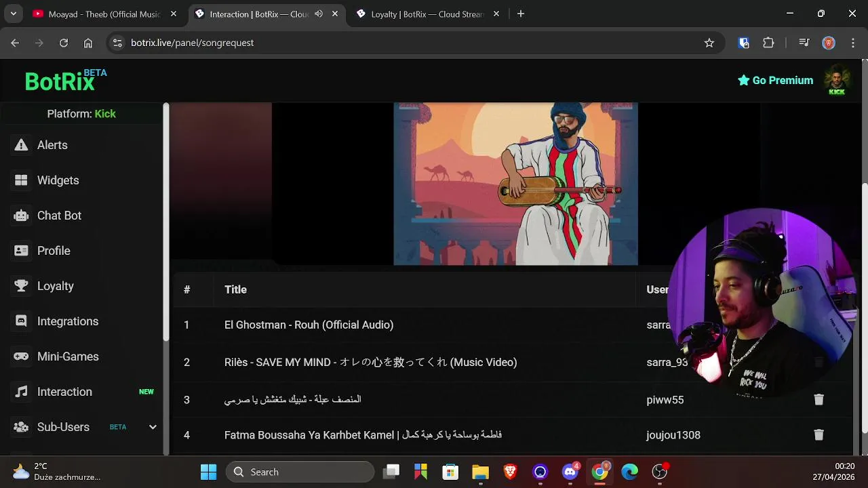This screenshot has width=868, height=488.
Task: Close the Moayad - Theeb tab
Action: pos(174,14)
